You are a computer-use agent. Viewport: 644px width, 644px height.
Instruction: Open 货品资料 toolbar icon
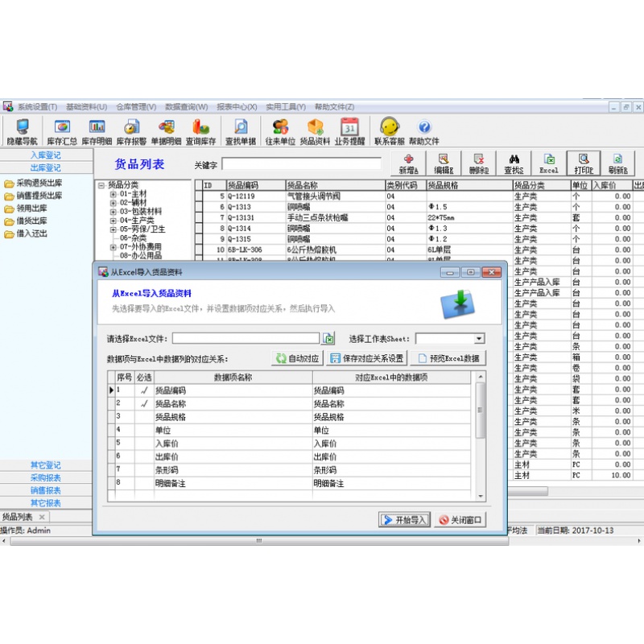315,131
